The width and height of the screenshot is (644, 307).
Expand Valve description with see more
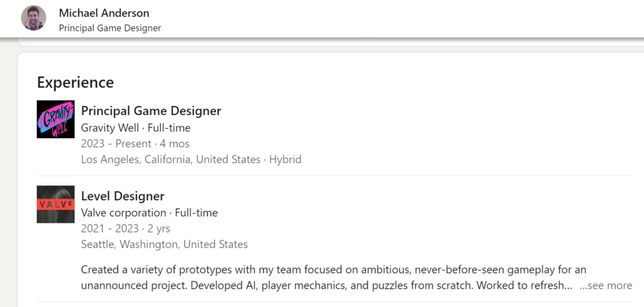[606, 286]
